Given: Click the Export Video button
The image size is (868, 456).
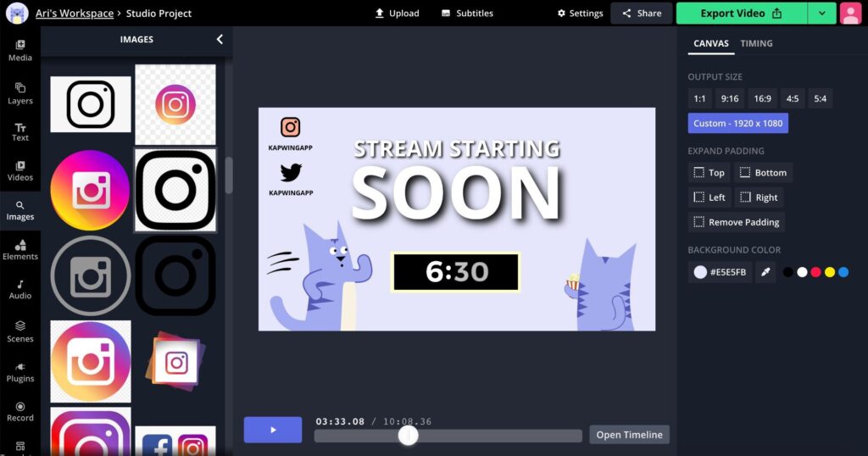Looking at the screenshot, I should coord(741,14).
